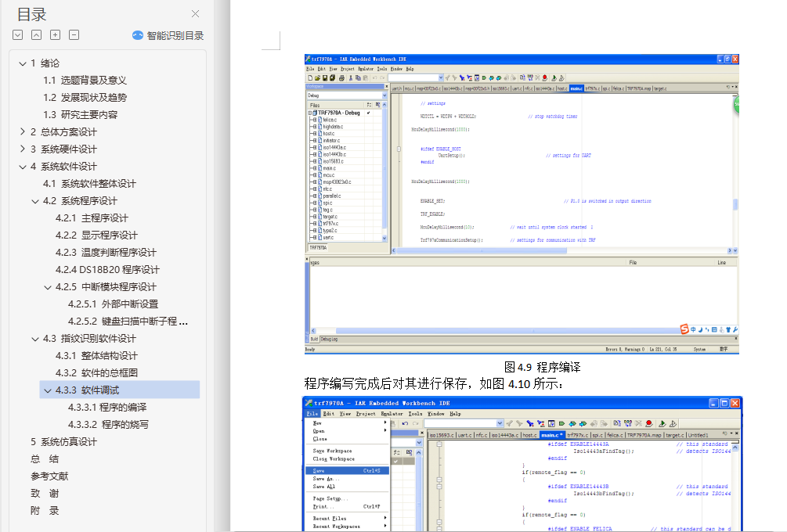Viewport: 787px width, 532px height.
Task: Jump to 总结 heading
Action: pyautogui.click(x=45, y=458)
